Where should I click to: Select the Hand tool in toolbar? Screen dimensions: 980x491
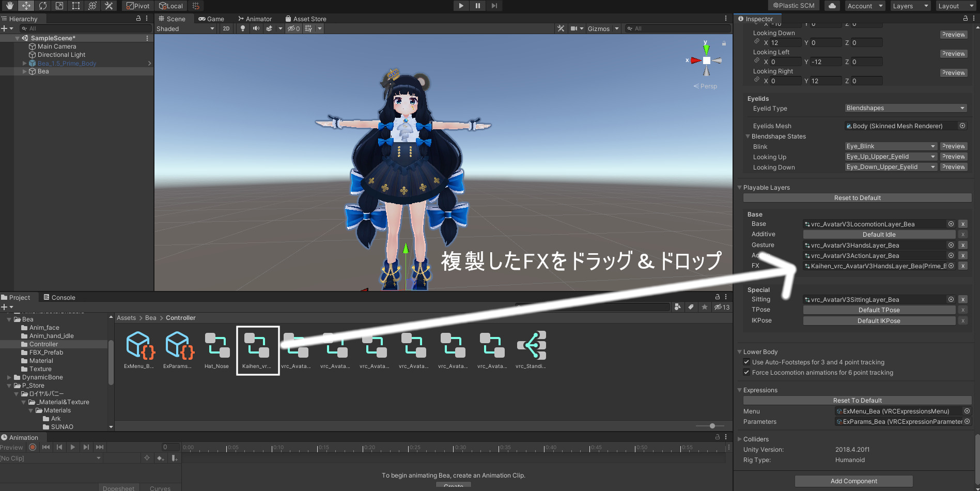coord(9,6)
